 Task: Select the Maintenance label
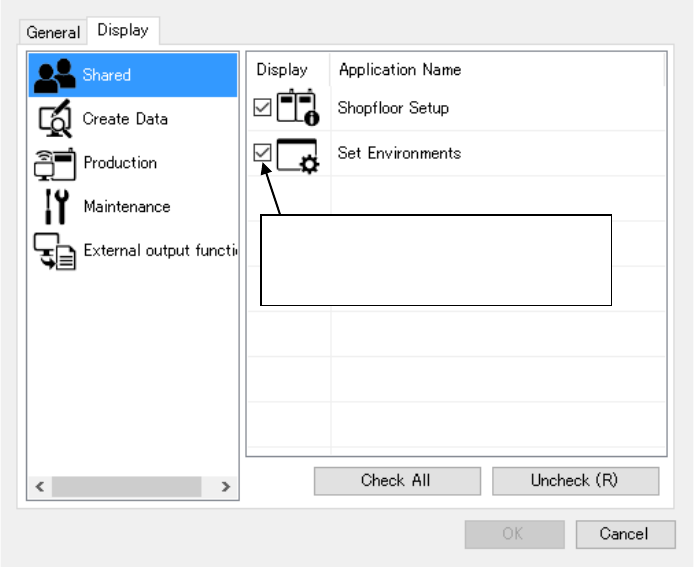127,207
